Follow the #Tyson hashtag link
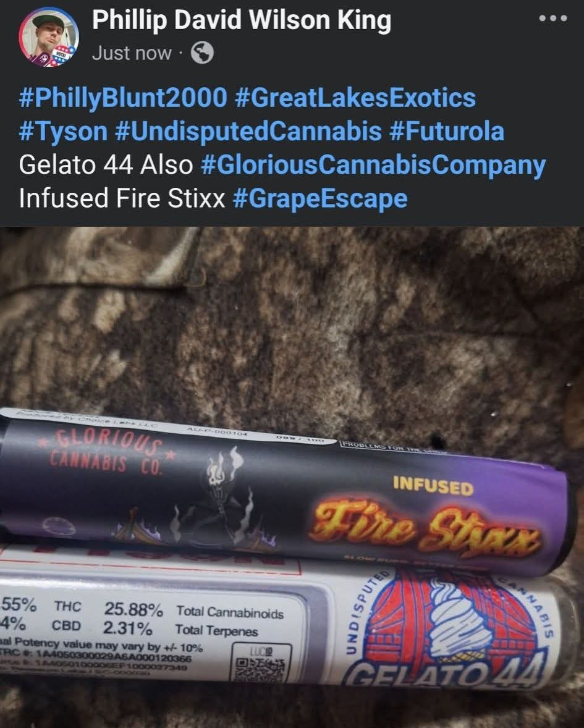Viewport: 584px width, 728px height. 63,132
